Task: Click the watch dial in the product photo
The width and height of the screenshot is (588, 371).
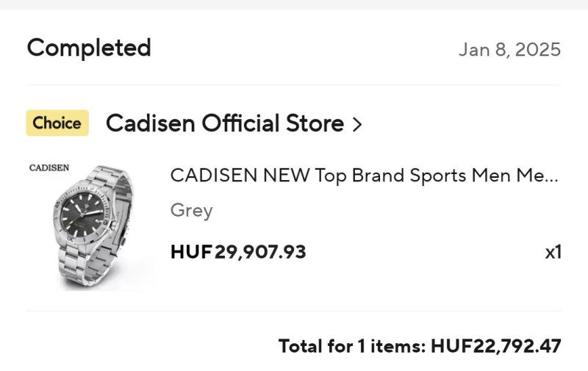Action: click(x=83, y=214)
